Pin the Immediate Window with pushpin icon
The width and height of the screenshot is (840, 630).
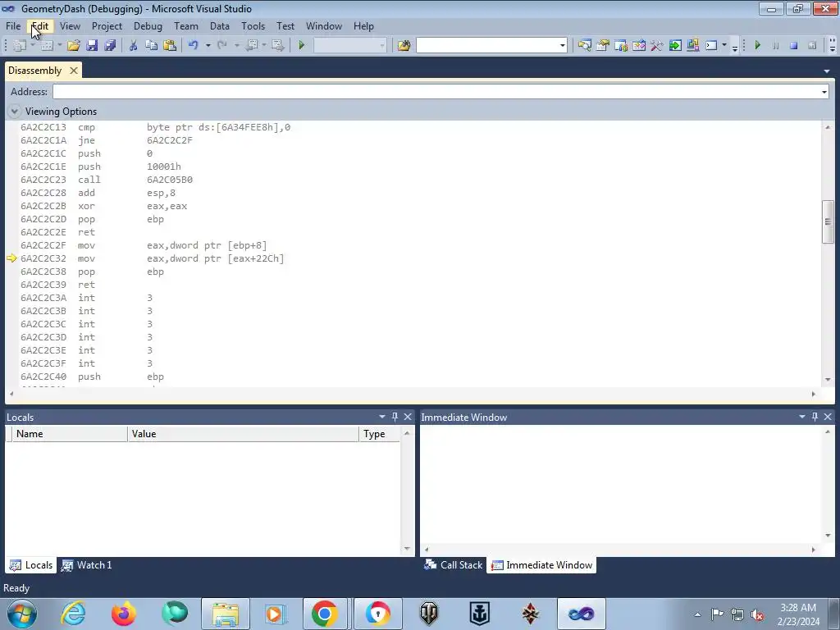point(815,417)
